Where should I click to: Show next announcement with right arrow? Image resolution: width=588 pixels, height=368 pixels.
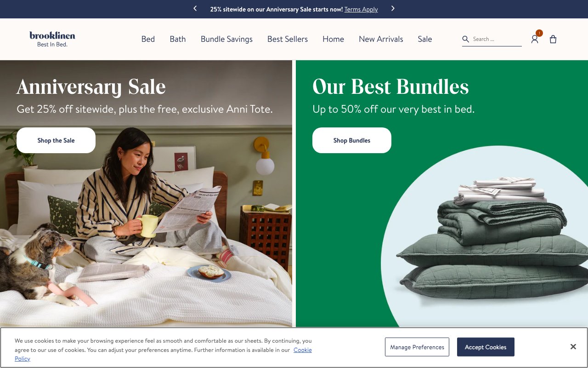point(393,8)
